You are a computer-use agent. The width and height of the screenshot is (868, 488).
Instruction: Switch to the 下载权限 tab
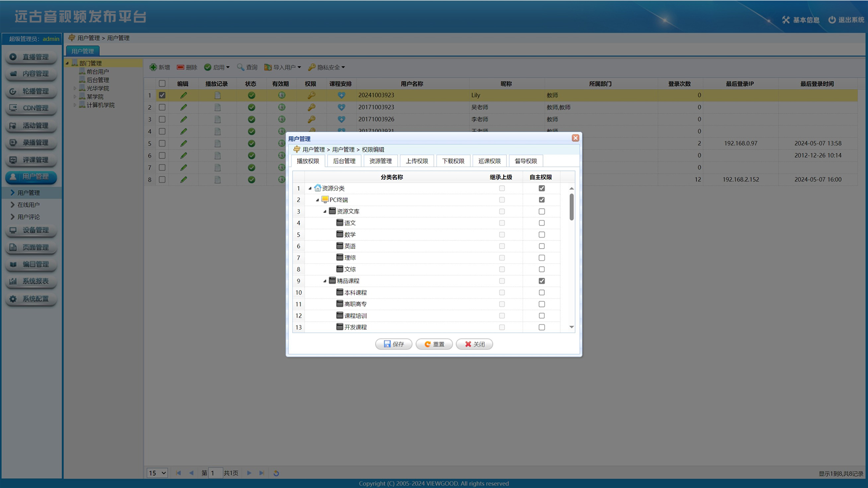coord(453,161)
